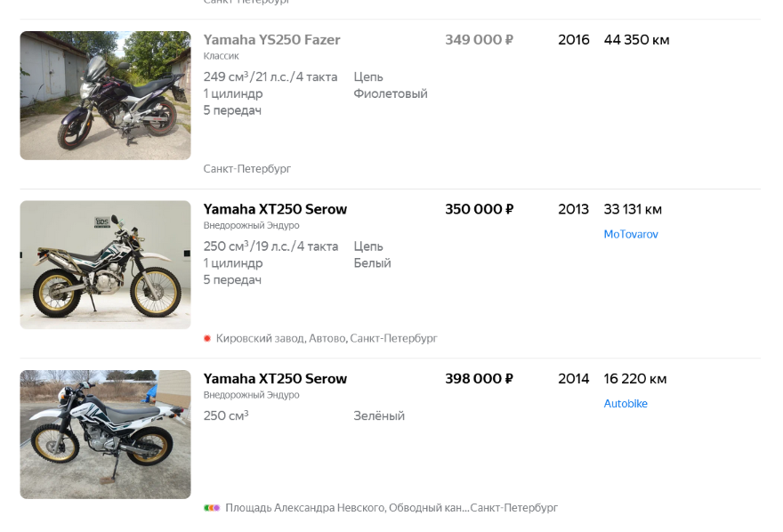Visit the Autobike seller link
Viewport: 783px width, 532px height.
[626, 404]
